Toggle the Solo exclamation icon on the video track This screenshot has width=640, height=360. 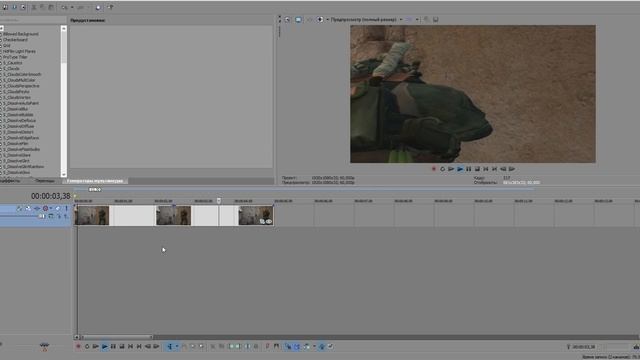coord(66,209)
